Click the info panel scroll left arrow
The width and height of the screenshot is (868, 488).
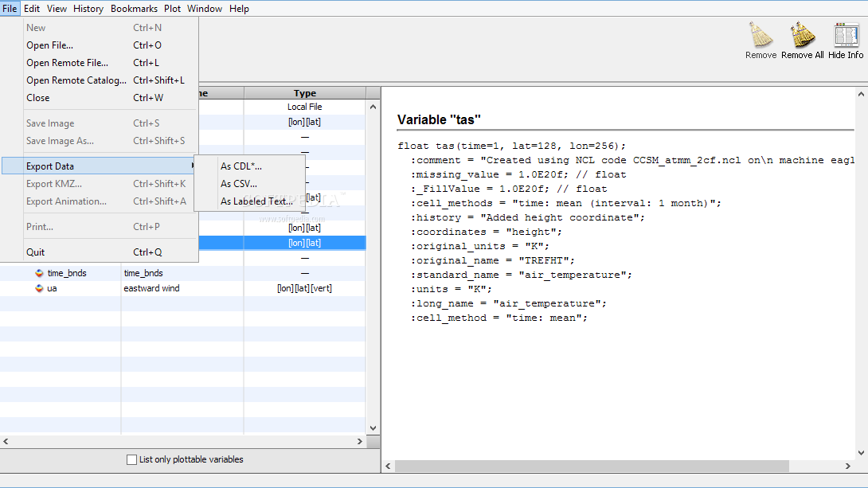click(388, 466)
